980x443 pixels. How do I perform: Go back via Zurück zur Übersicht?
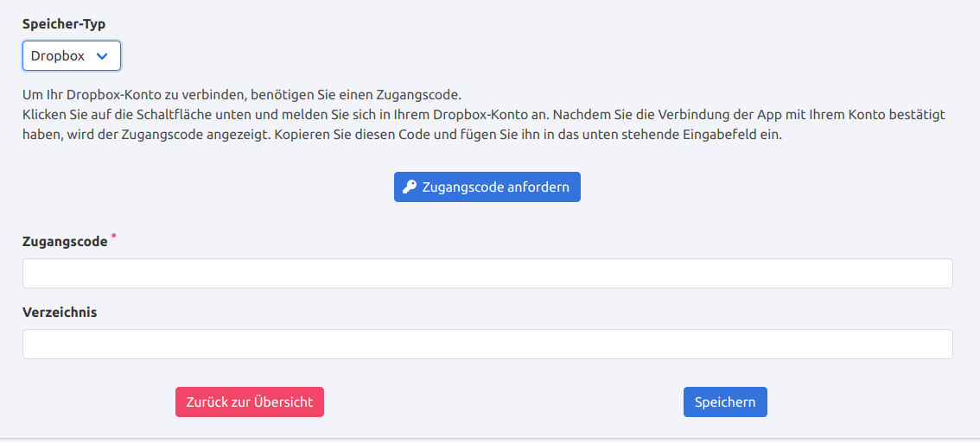[249, 402]
